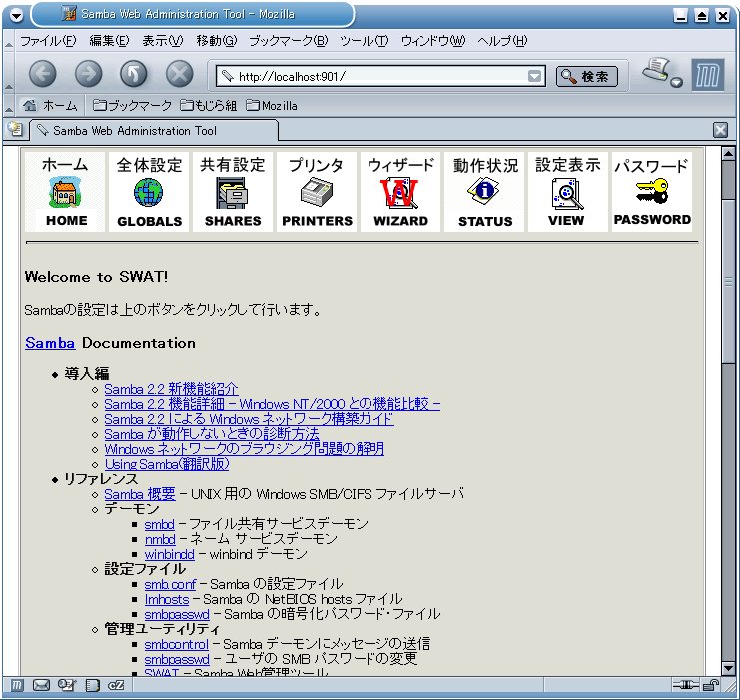Close the current tab with X
This screenshot has width=740, height=700.
click(720, 130)
